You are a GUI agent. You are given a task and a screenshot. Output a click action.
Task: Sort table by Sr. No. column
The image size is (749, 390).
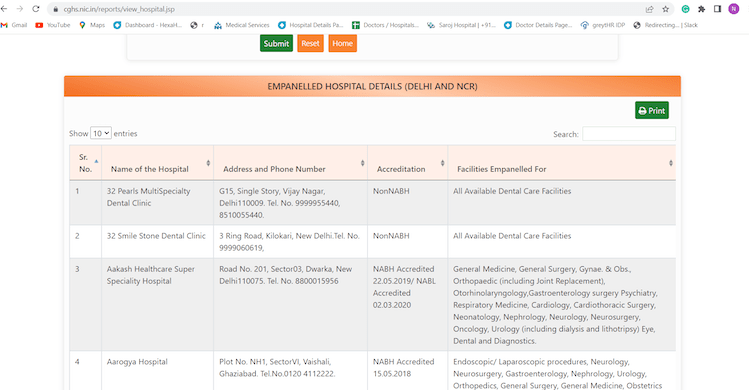click(x=86, y=163)
